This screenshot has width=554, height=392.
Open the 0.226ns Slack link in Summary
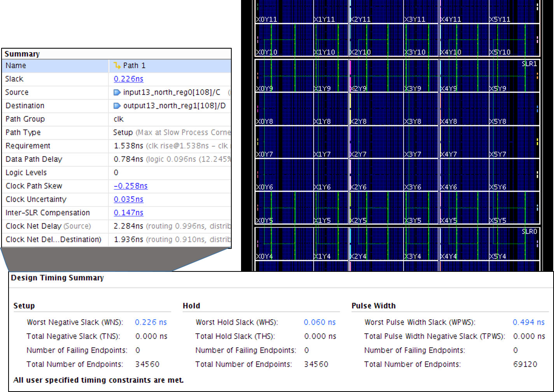point(128,79)
